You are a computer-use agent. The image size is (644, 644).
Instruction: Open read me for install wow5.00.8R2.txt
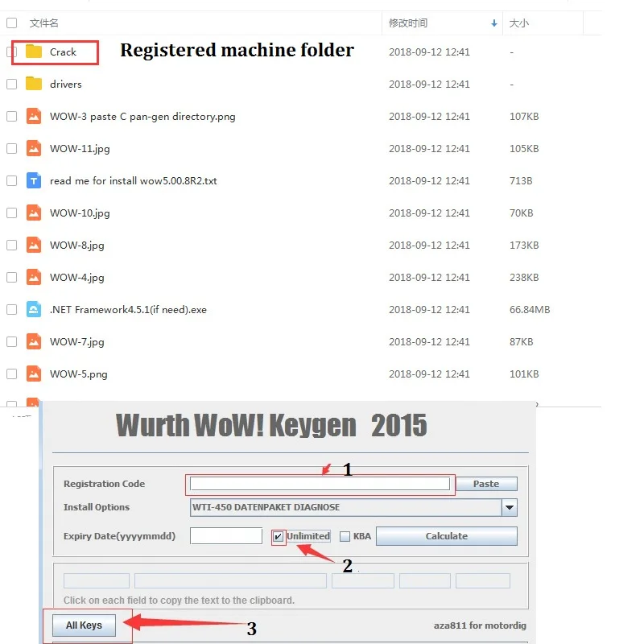[x=133, y=180]
